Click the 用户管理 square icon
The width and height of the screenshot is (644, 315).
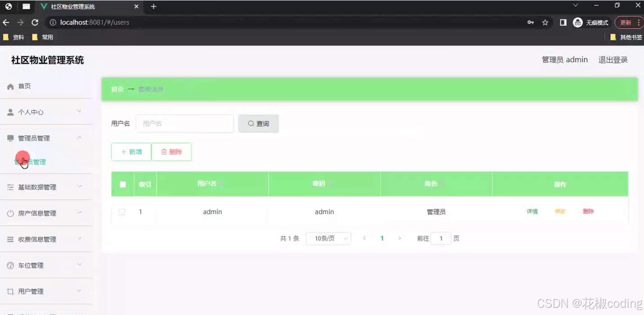[x=10, y=292]
